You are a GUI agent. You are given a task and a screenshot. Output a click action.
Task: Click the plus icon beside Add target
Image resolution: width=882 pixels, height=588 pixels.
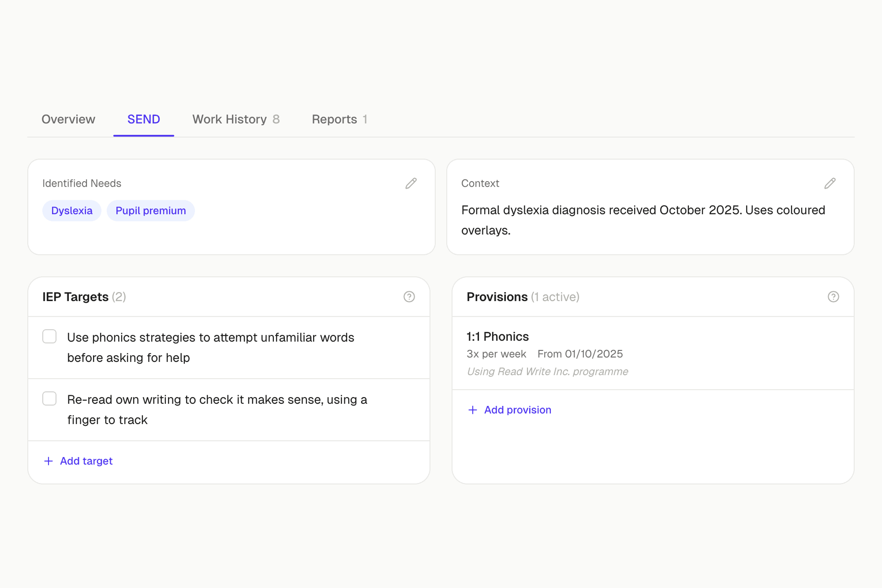49,461
